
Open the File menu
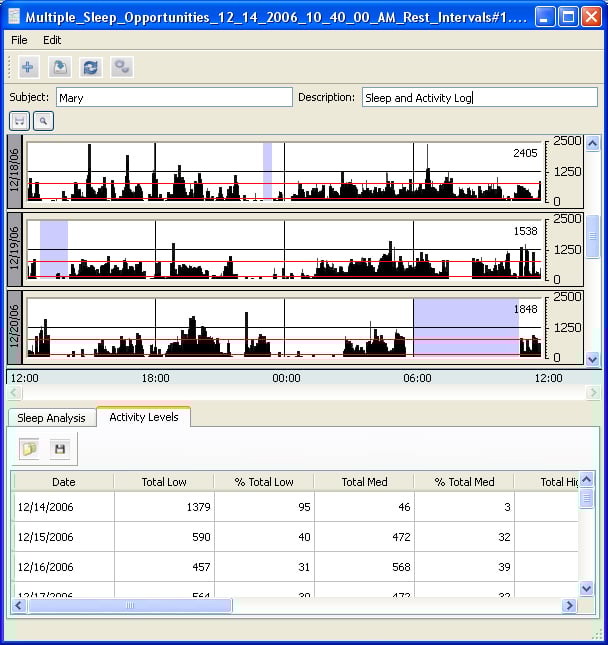[x=19, y=40]
